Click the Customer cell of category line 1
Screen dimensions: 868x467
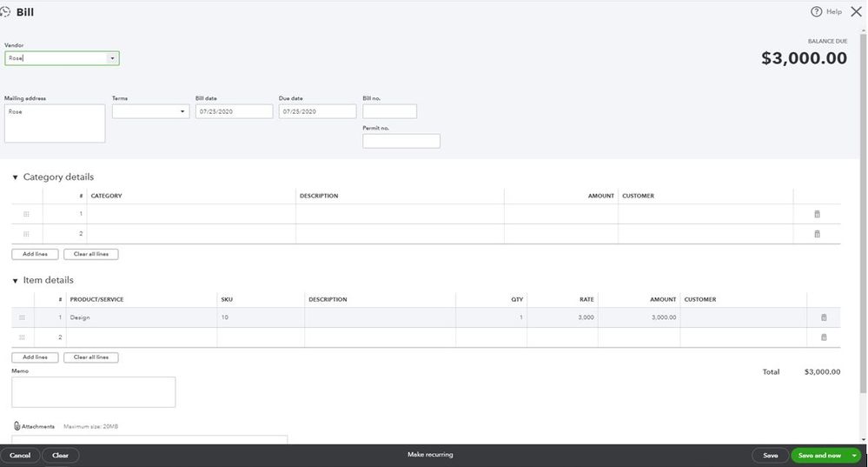(706, 214)
